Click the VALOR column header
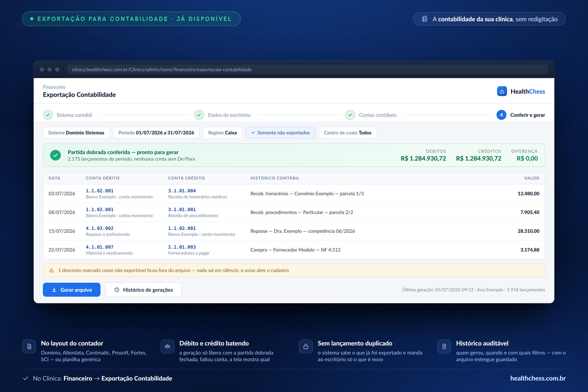Screen dimensions: 588x392 pos(532,178)
